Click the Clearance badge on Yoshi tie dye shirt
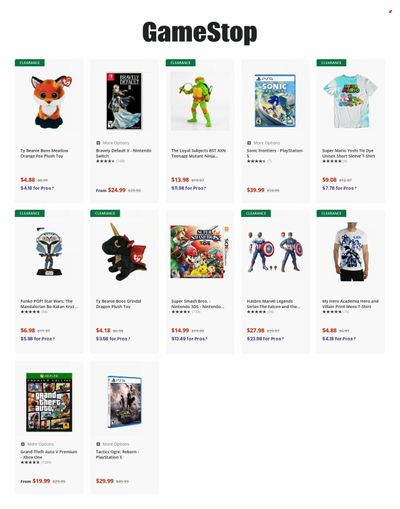This screenshot has width=400, height=509. [331, 63]
